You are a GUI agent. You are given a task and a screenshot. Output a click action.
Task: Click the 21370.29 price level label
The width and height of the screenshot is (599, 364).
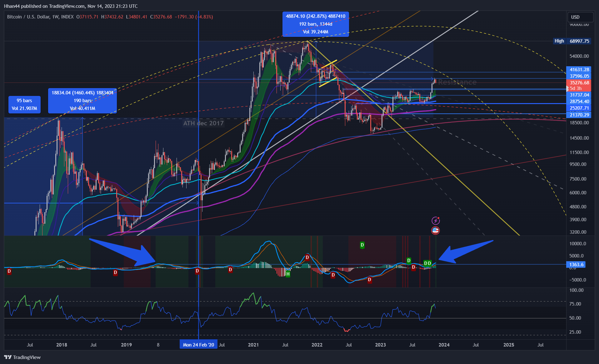(x=579, y=115)
